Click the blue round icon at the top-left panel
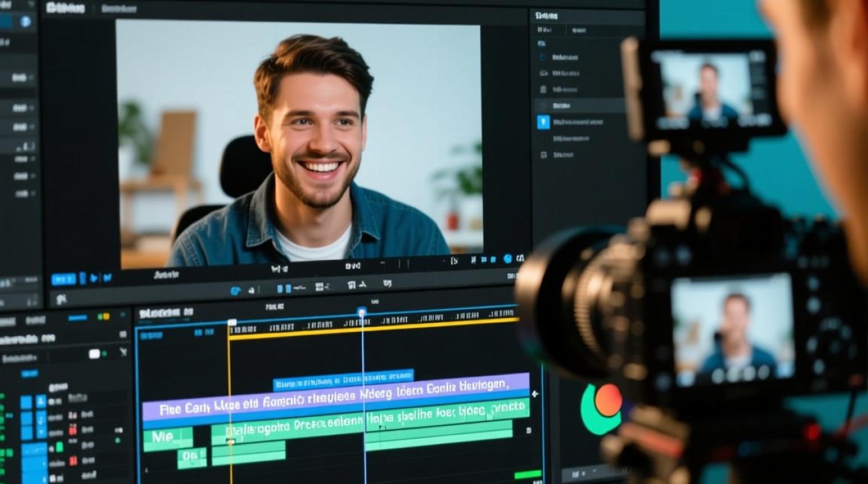 tap(26, 21)
